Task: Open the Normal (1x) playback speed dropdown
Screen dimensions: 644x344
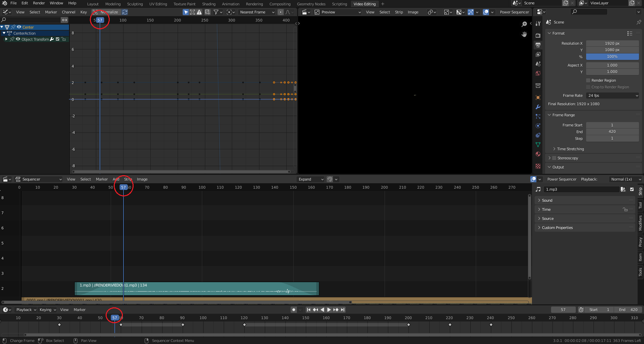Action: (625, 179)
